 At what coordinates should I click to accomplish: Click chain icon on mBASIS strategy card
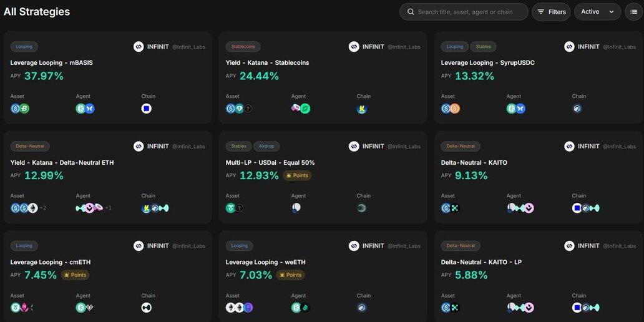(147, 109)
